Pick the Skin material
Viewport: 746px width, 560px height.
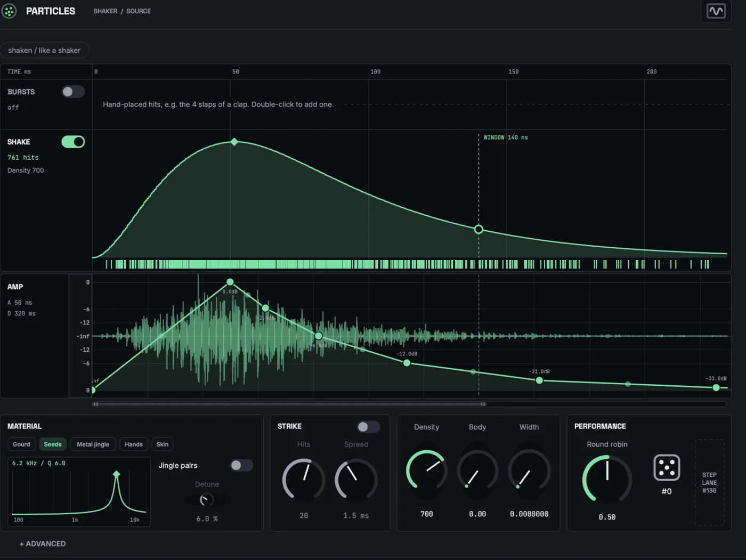163,444
